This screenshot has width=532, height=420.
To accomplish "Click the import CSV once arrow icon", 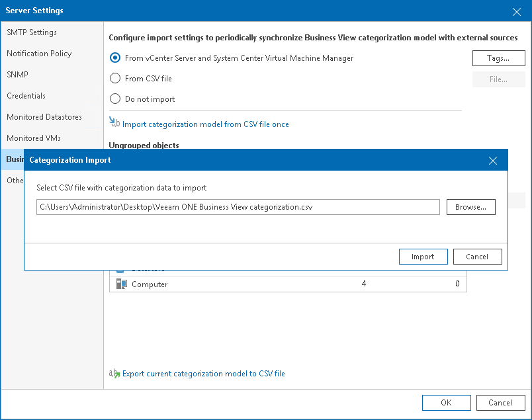I will [x=114, y=123].
